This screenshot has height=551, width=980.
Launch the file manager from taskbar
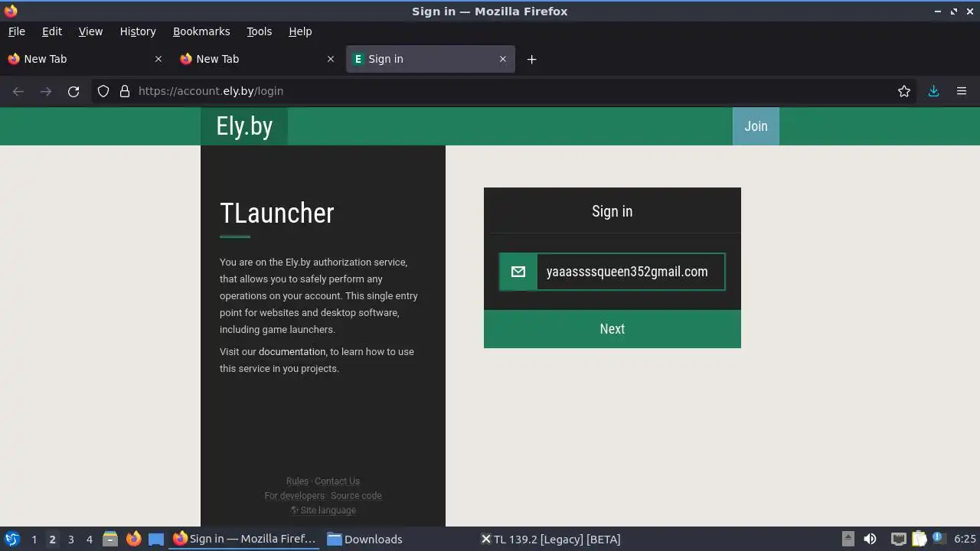pyautogui.click(x=110, y=539)
